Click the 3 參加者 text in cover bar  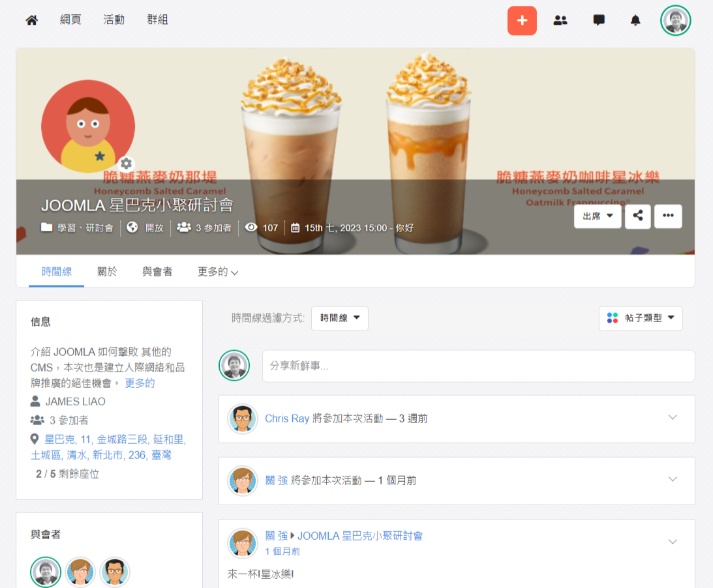tap(213, 228)
